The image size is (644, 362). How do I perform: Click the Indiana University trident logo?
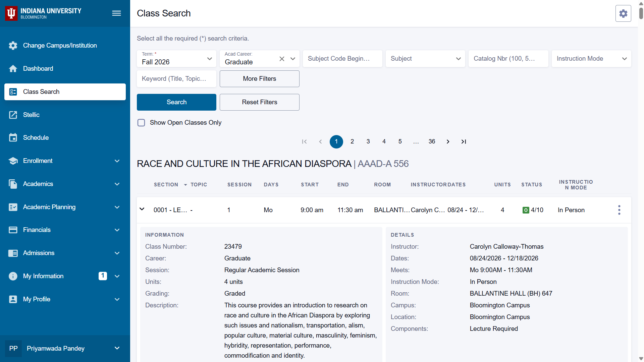(x=11, y=13)
